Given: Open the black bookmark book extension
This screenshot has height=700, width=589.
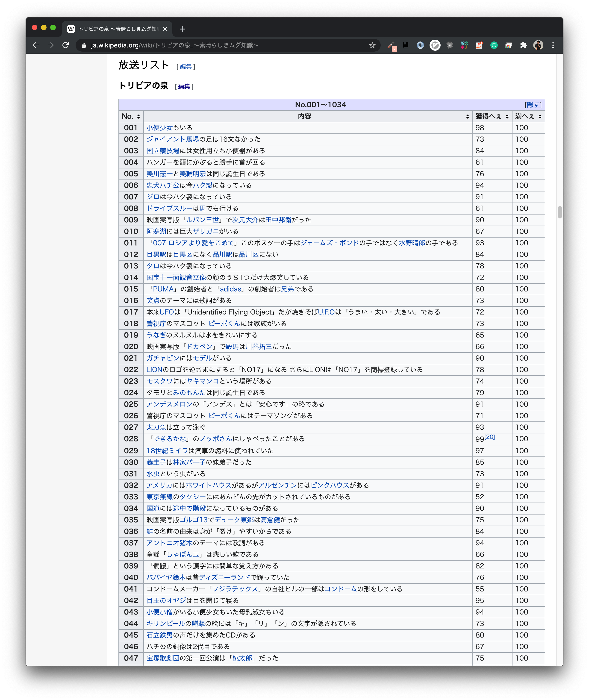Looking at the screenshot, I should 406,45.
